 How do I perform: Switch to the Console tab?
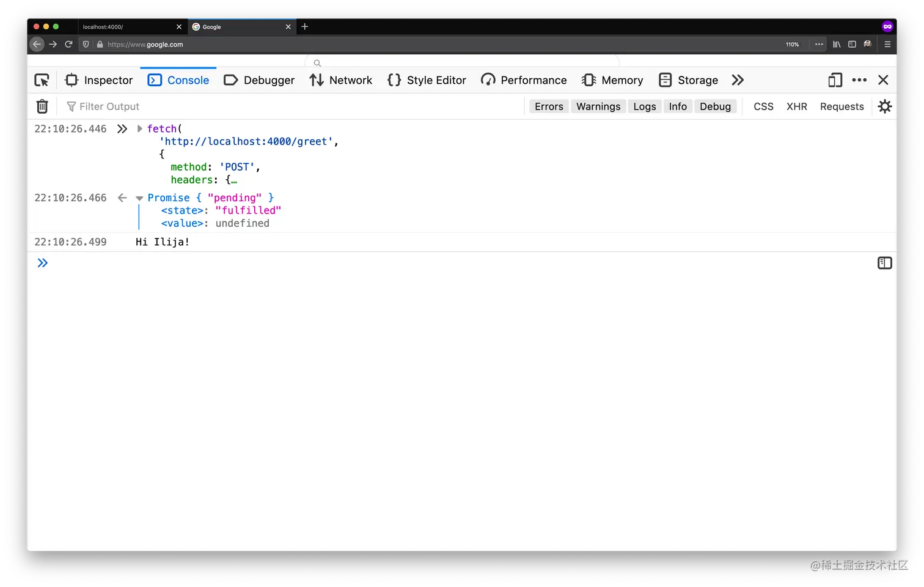(178, 80)
